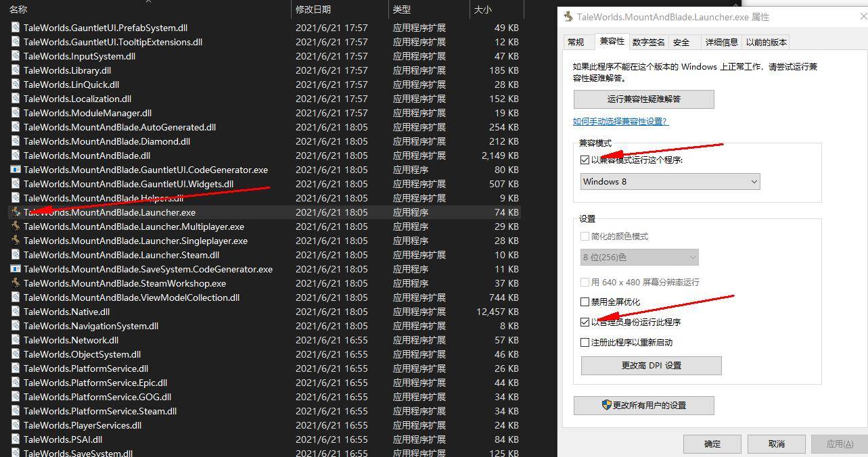Click the TaleWorlds.PlayerServices.dll file icon
Screen dimensions: 868x457
pyautogui.click(x=16, y=425)
